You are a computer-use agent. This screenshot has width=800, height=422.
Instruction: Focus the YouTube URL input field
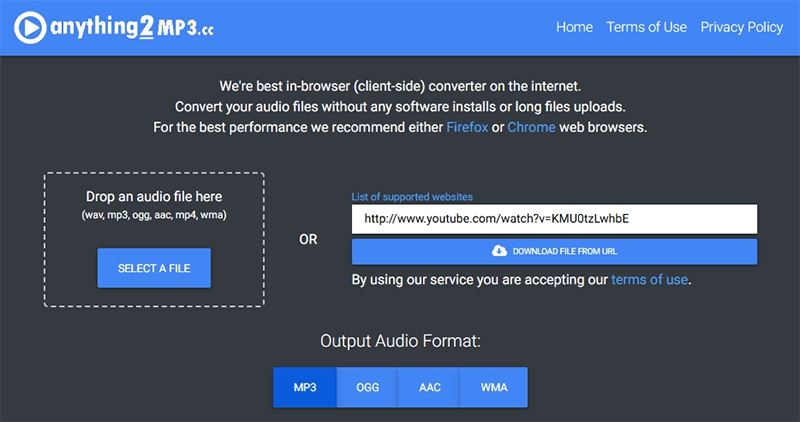554,219
